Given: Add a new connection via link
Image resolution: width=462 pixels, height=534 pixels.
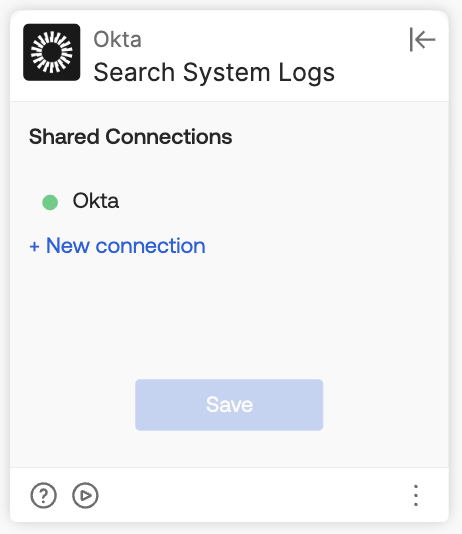Looking at the screenshot, I should [117, 246].
